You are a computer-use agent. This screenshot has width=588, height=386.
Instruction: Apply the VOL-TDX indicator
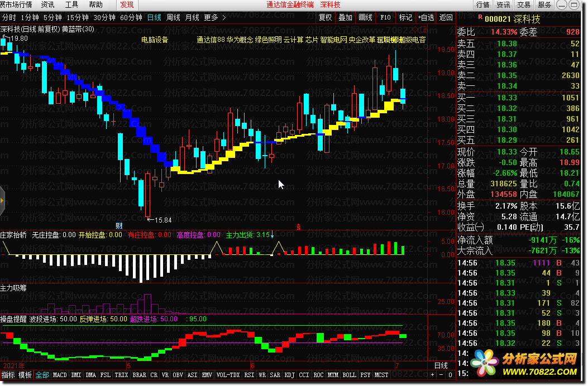coord(228,375)
